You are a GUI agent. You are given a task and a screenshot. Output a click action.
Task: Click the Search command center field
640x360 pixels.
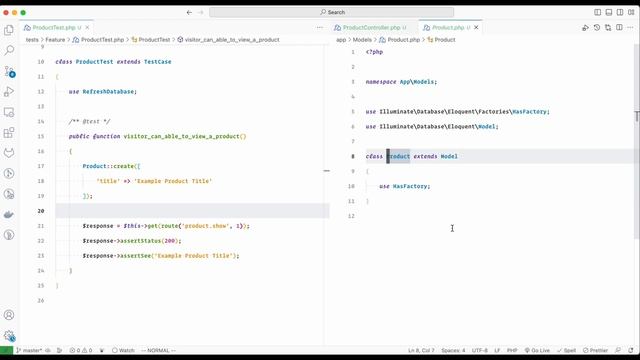[331, 12]
